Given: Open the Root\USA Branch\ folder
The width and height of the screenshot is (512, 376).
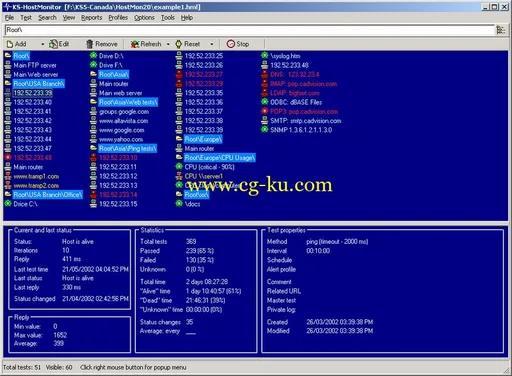Looking at the screenshot, I should tap(39, 84).
